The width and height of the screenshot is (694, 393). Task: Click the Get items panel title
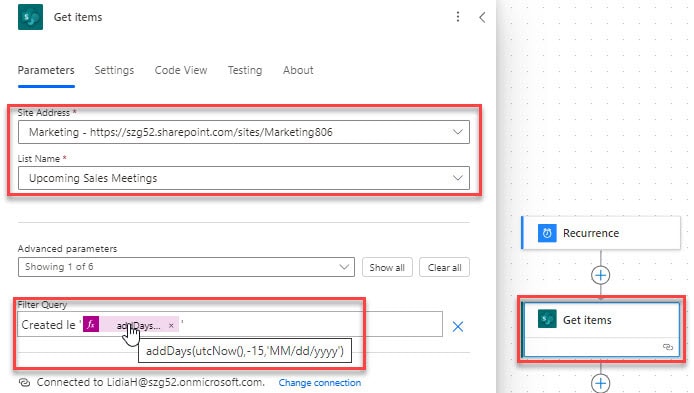[x=78, y=17]
